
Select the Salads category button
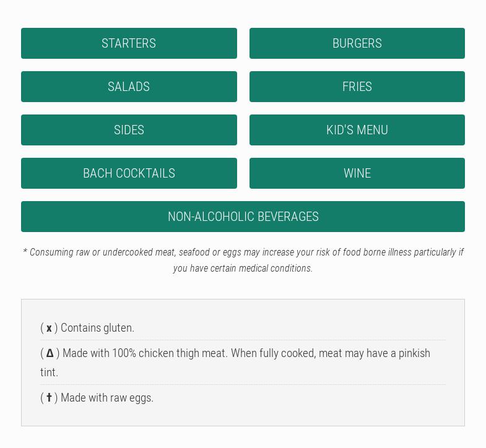click(x=129, y=87)
